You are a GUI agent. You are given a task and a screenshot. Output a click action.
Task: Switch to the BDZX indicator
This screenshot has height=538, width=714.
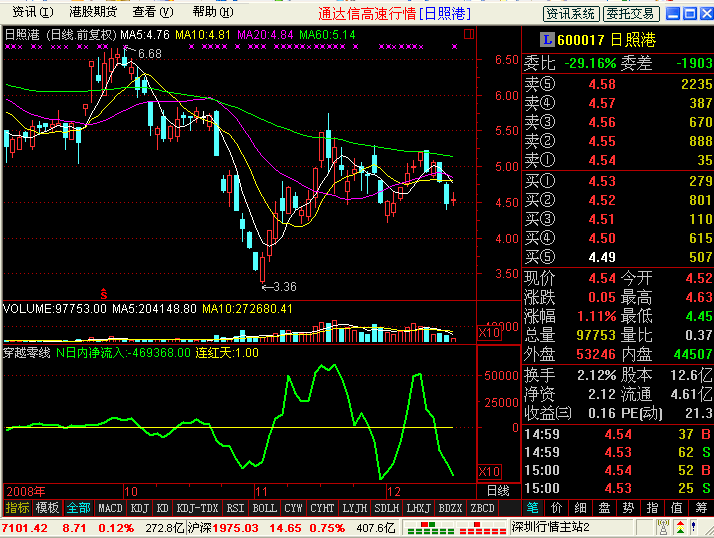tap(450, 508)
